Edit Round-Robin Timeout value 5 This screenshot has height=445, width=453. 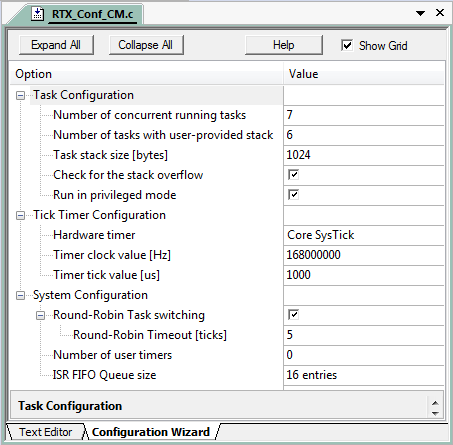click(364, 335)
